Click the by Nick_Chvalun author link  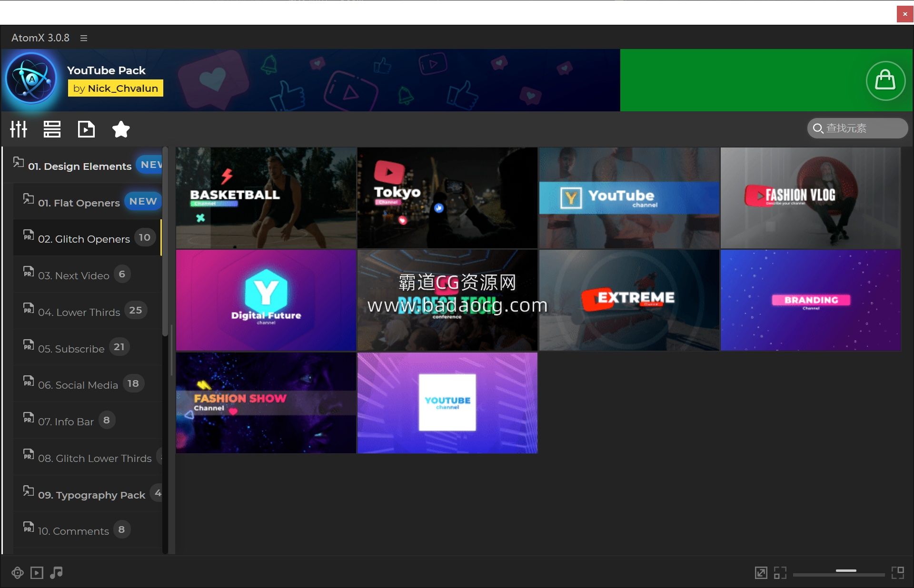[x=116, y=88]
